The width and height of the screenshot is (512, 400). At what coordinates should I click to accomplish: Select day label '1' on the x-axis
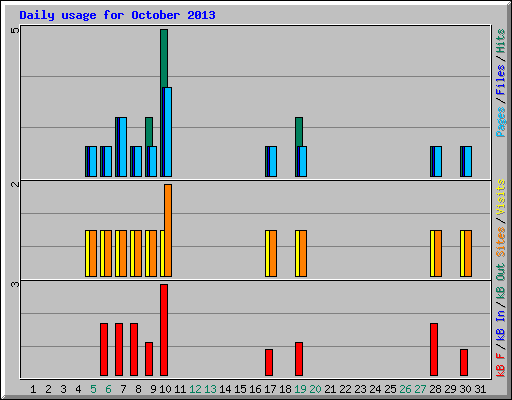tap(33, 389)
